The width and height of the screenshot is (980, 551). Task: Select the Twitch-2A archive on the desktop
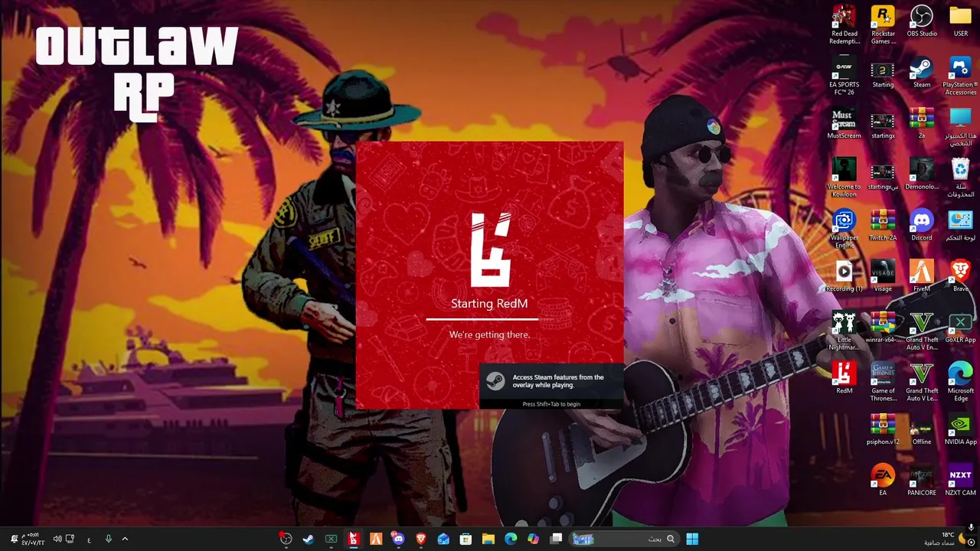[x=883, y=226]
